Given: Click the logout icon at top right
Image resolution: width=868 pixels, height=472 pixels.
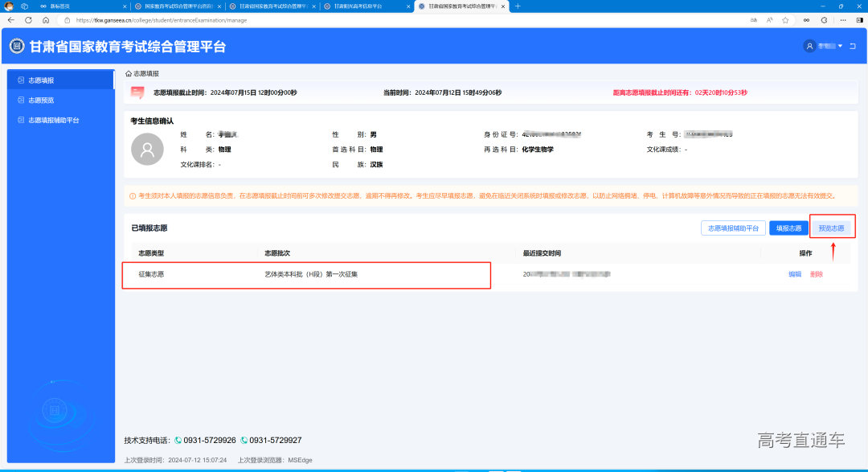Looking at the screenshot, I should (x=852, y=46).
